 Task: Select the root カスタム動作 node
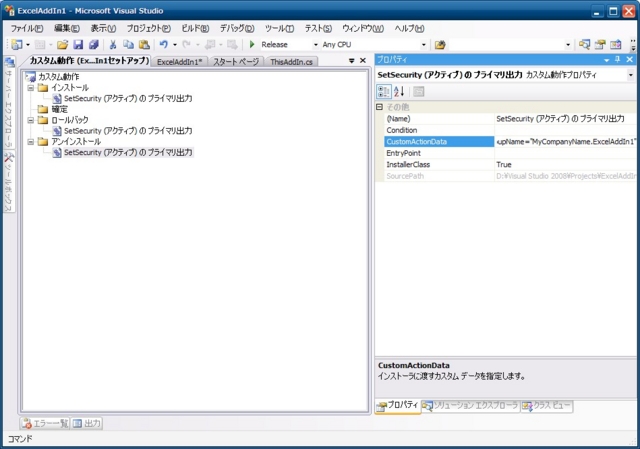click(58, 77)
